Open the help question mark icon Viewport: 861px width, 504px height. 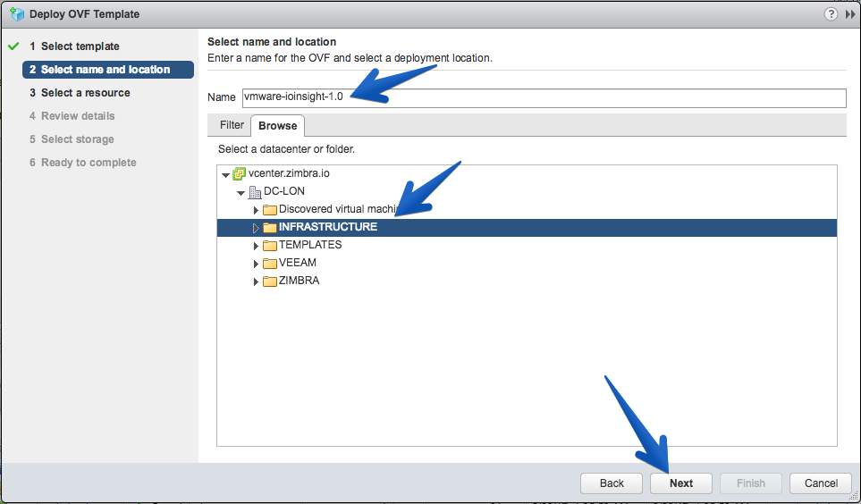(831, 13)
